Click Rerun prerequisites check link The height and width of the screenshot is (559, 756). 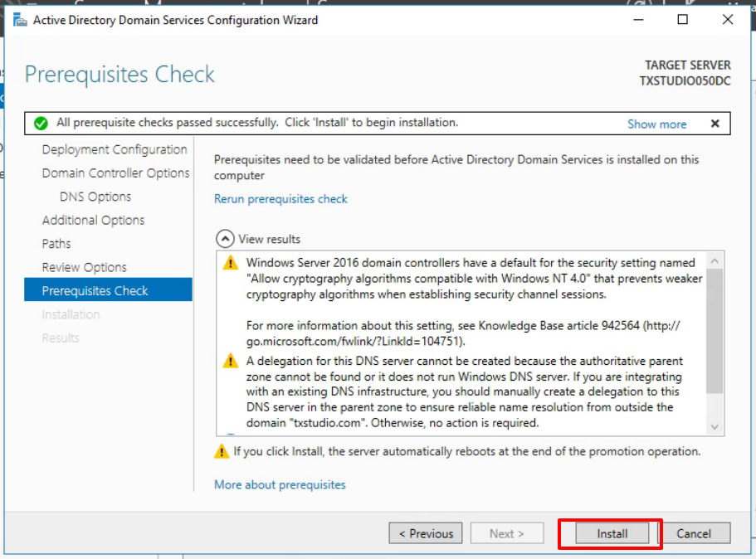(x=280, y=199)
